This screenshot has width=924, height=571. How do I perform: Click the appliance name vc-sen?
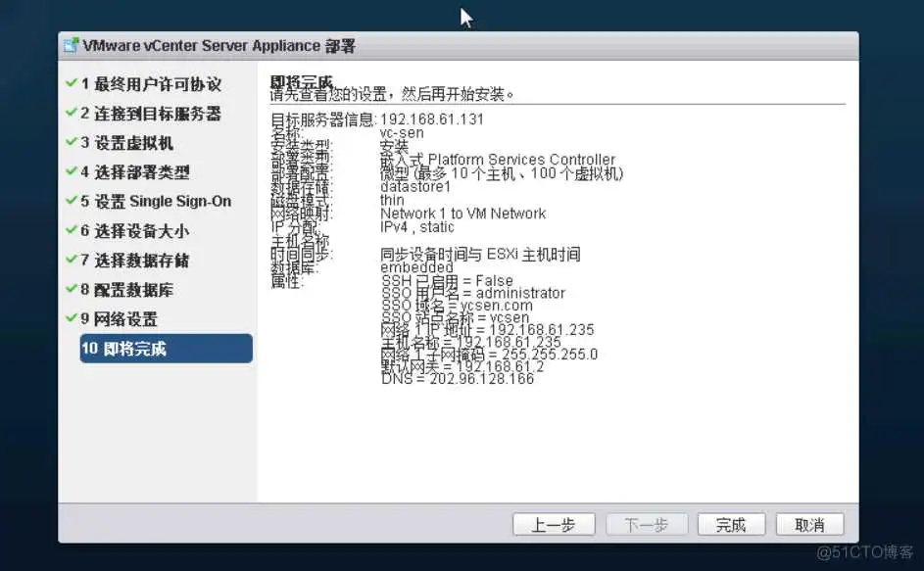(402, 133)
